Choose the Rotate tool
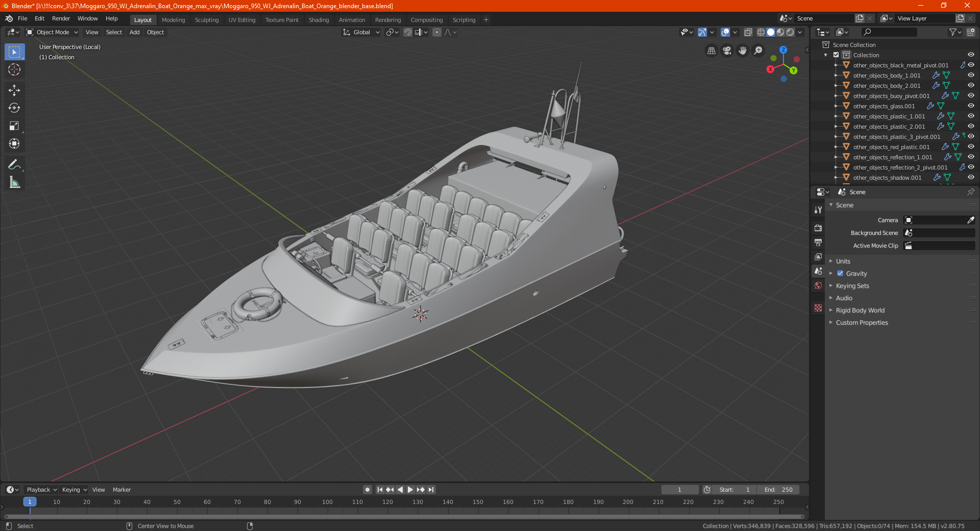Viewport: 980px width, 531px height. (x=14, y=108)
